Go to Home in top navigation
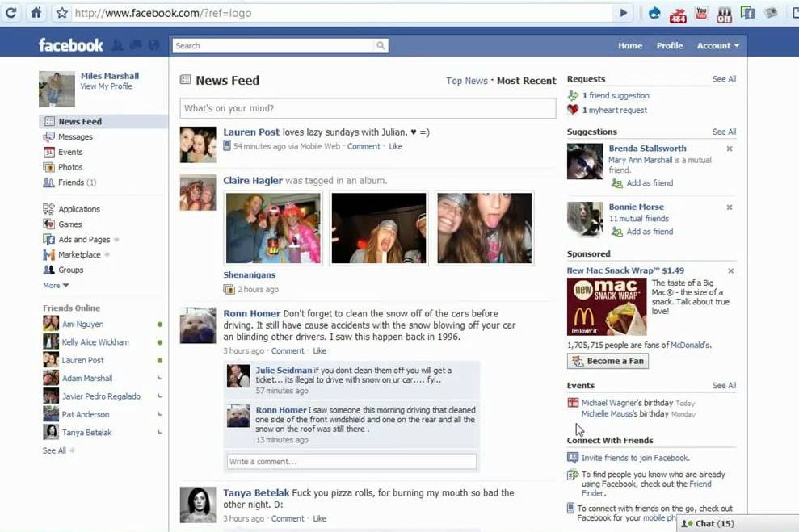The image size is (799, 532). point(630,46)
